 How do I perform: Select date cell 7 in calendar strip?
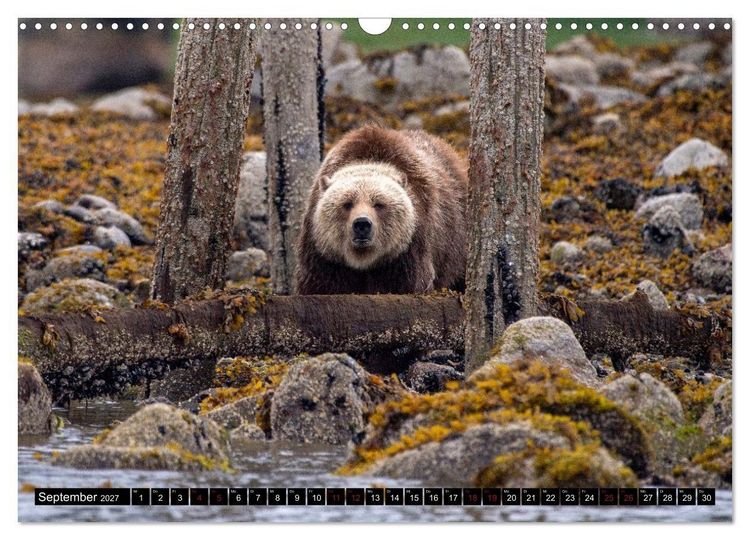258,497
